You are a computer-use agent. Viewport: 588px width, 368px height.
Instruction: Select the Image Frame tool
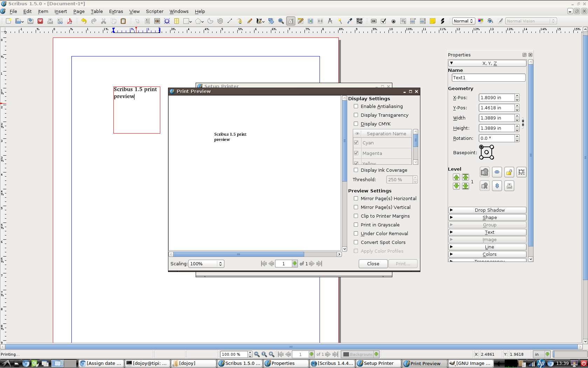[157, 21]
